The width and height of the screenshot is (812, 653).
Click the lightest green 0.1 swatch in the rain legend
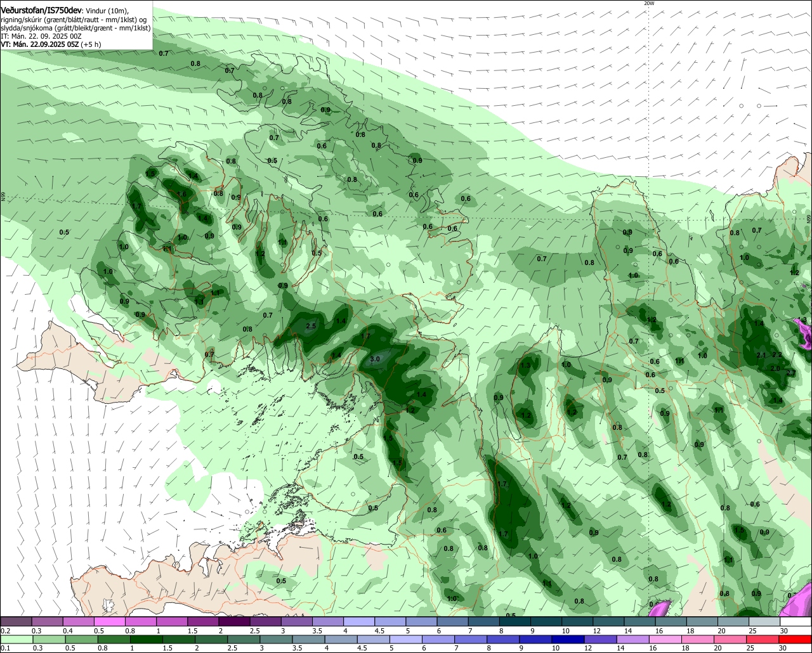(17, 640)
